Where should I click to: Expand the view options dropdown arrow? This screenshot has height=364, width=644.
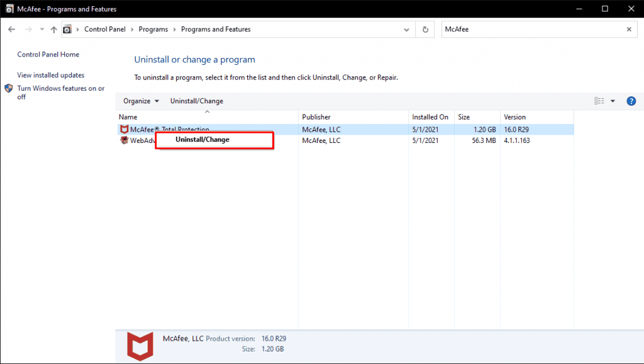(613, 101)
